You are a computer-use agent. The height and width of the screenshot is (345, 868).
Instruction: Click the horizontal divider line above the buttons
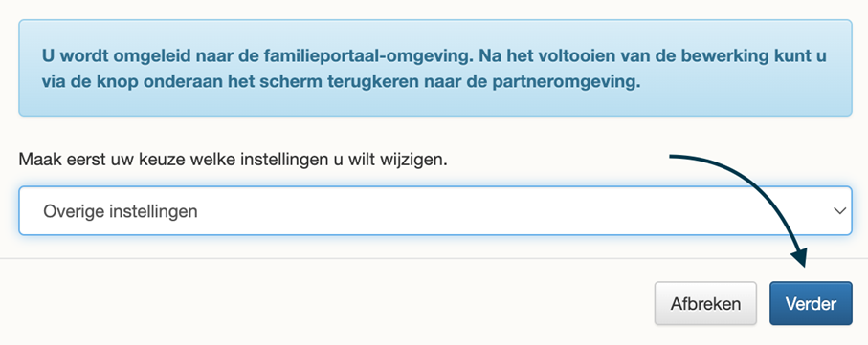coord(434,258)
